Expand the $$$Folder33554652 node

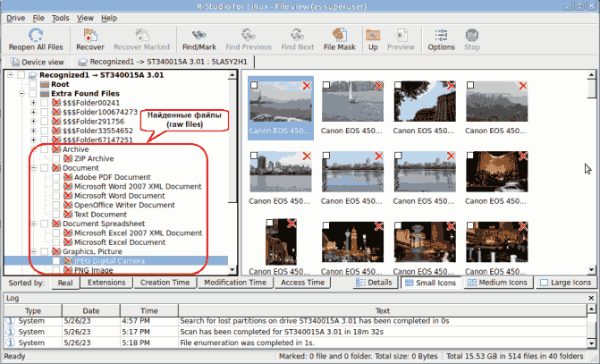coord(34,131)
